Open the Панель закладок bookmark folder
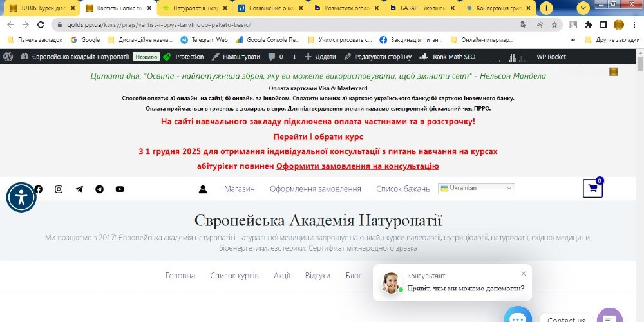 [35, 40]
